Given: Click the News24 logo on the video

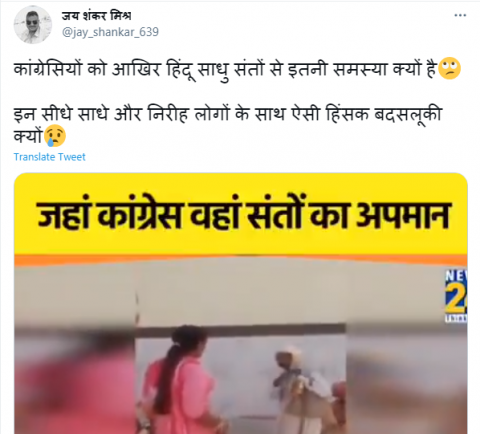Looking at the screenshot, I should click(x=456, y=296).
